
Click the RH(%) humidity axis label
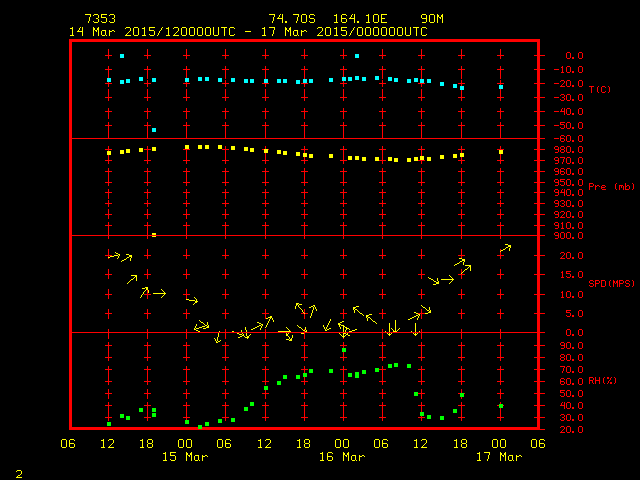(604, 379)
